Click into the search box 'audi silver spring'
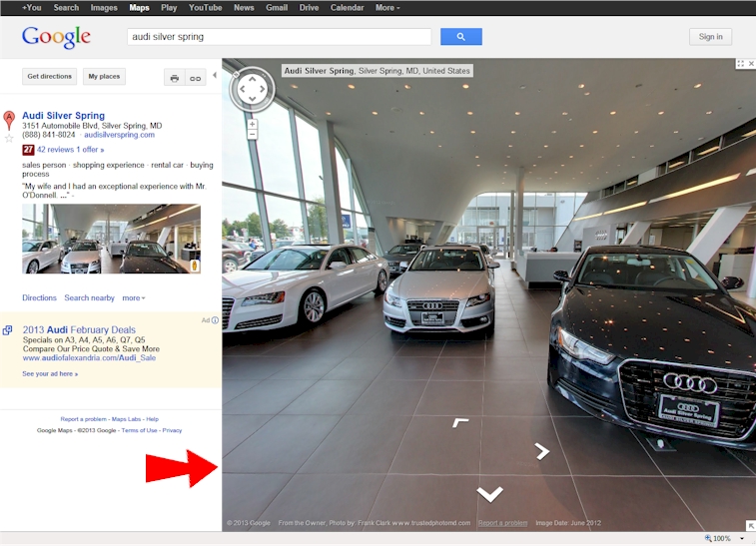756x547 pixels. tap(280, 37)
